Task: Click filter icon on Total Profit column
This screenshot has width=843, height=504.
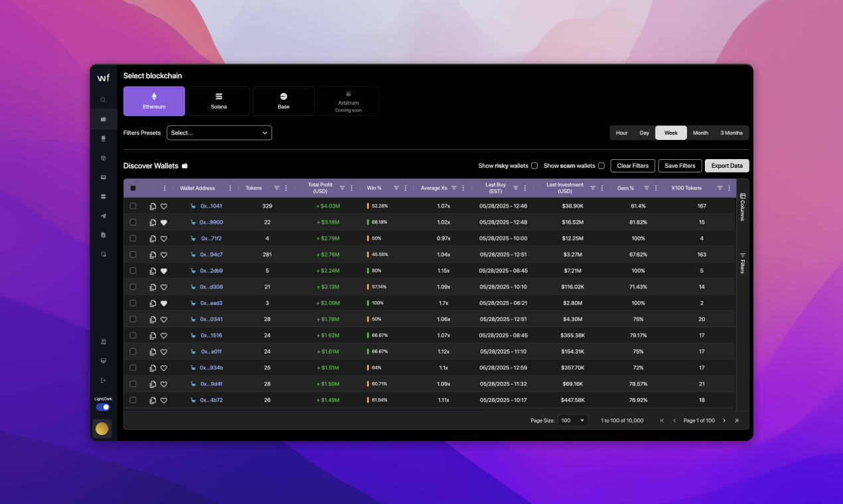Action: [x=342, y=188]
